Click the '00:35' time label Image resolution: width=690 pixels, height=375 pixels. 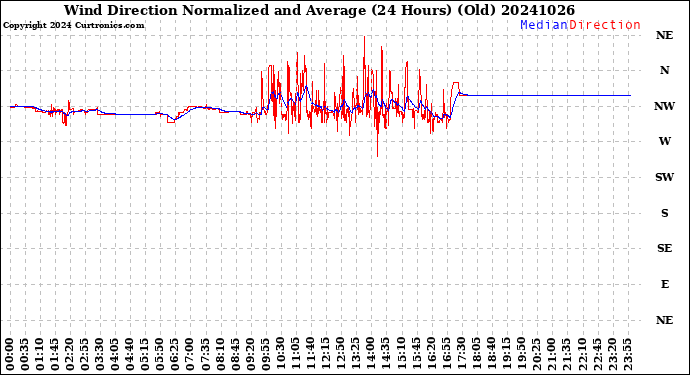[x=25, y=354]
